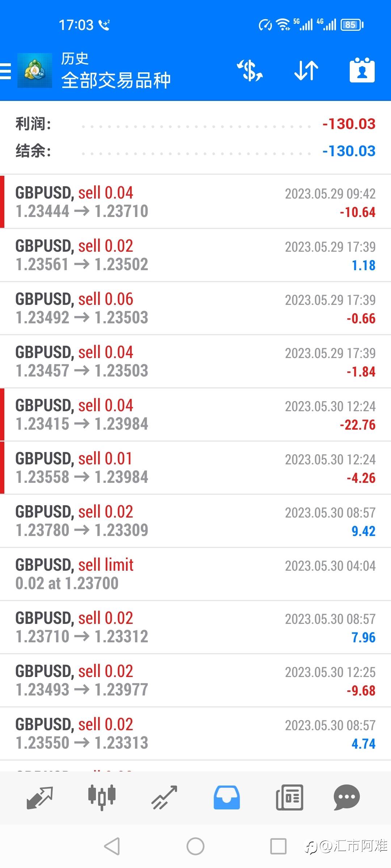391x868 pixels.
Task: Tap the trade showing -22.76 loss
Action: coord(195,414)
